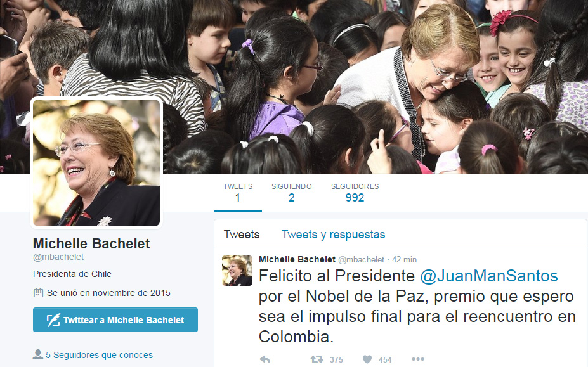This screenshot has width=588, height=367.
Task: Open the small tweet avatar thumbnail
Action: click(237, 270)
